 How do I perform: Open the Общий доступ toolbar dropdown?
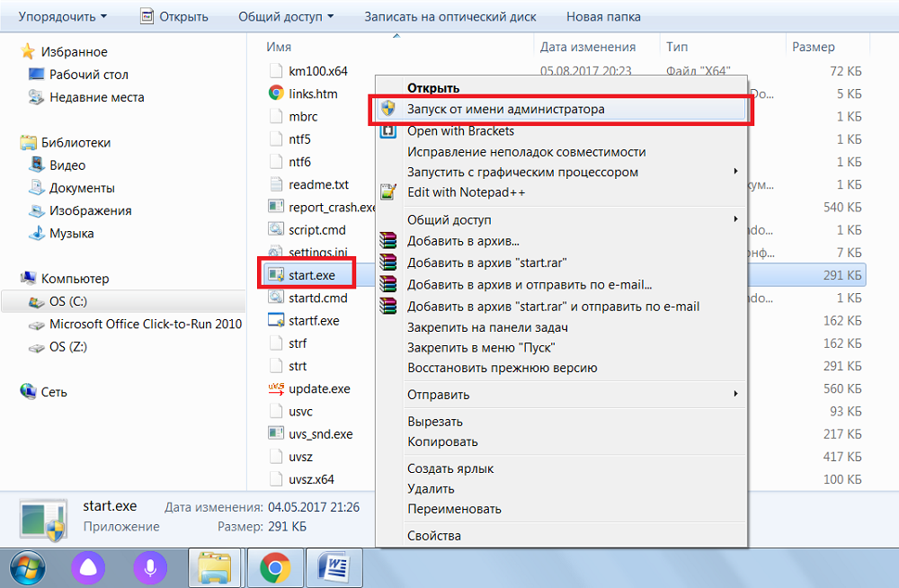(x=286, y=17)
